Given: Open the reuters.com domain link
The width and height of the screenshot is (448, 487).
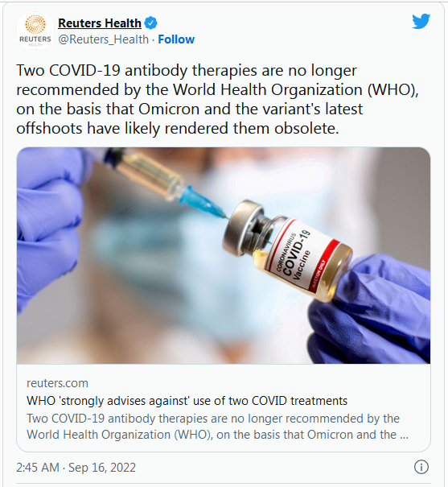Looking at the screenshot, I should click(57, 383).
